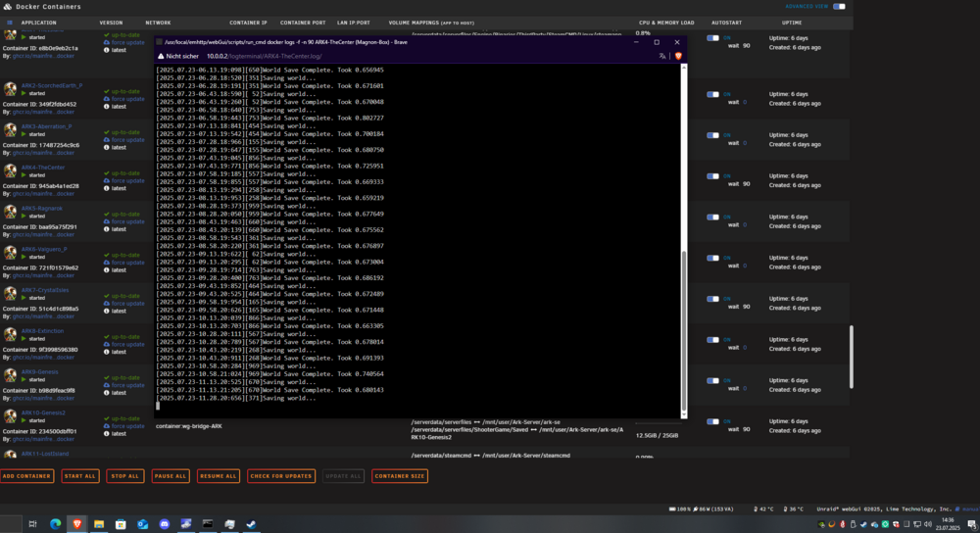
Task: Click the ARK7-CrystalIsles container icon
Action: [x=10, y=293]
